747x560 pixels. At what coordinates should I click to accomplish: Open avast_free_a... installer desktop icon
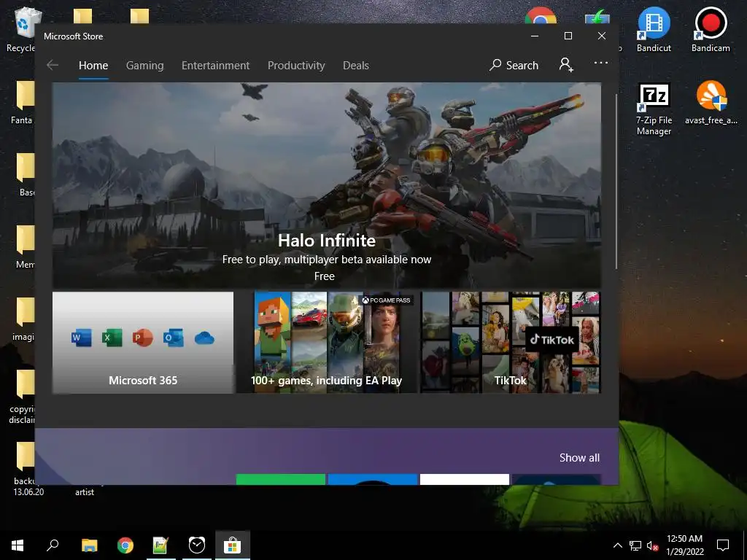(711, 103)
